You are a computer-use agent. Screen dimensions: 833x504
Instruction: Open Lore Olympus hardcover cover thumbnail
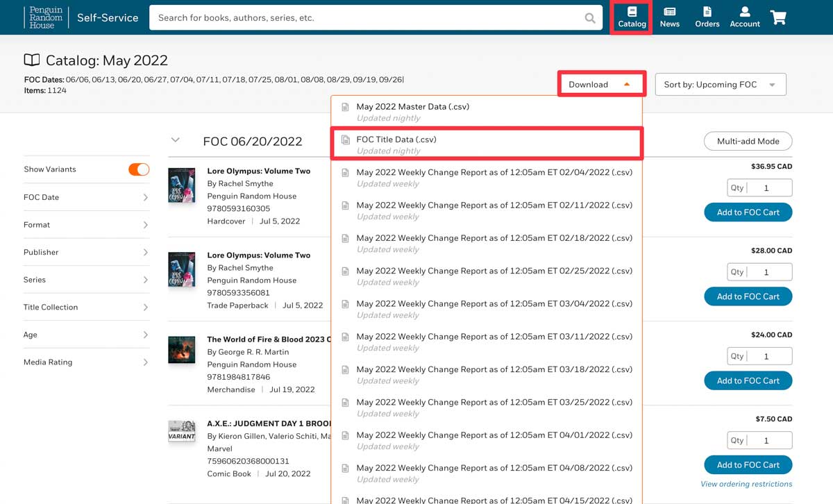tap(182, 185)
